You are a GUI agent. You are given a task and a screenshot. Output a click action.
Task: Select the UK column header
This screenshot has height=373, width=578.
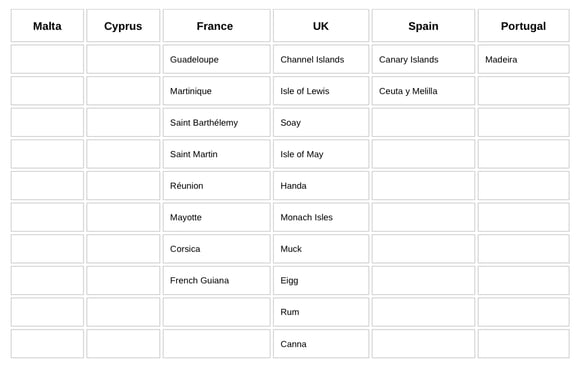(x=321, y=26)
